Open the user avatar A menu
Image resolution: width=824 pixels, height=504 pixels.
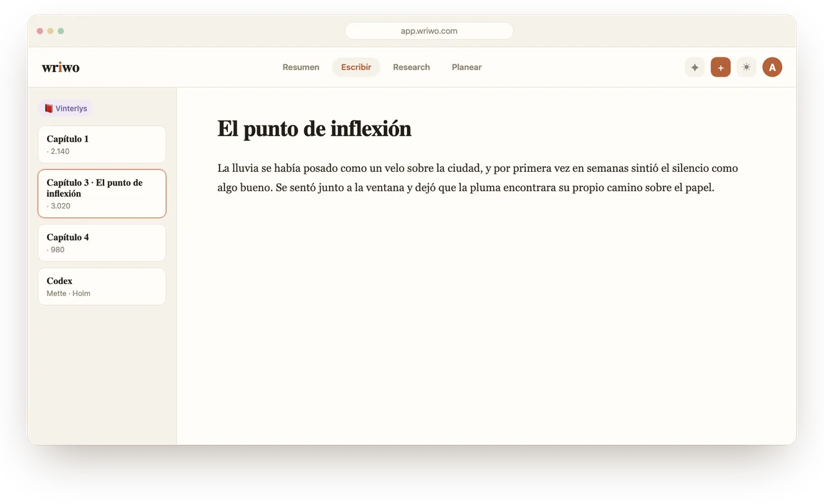point(772,67)
